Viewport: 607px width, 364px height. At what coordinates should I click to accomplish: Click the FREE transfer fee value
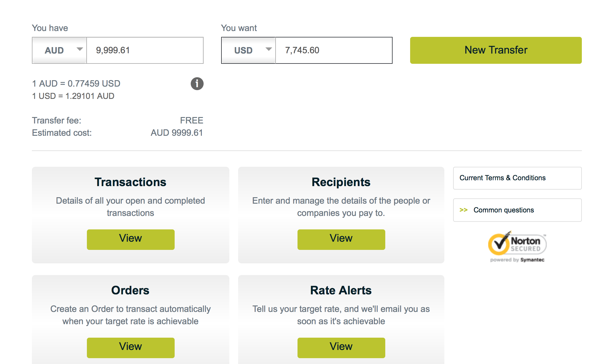click(192, 120)
